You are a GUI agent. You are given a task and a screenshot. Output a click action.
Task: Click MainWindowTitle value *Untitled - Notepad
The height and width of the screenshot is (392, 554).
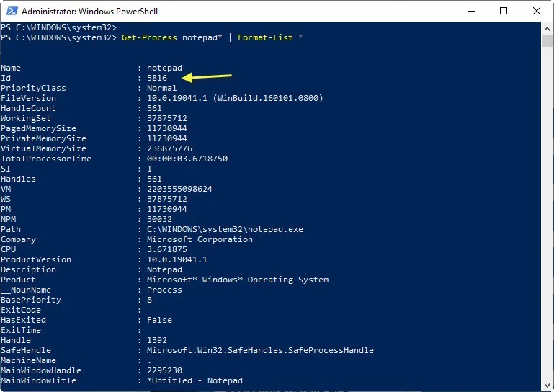195,380
